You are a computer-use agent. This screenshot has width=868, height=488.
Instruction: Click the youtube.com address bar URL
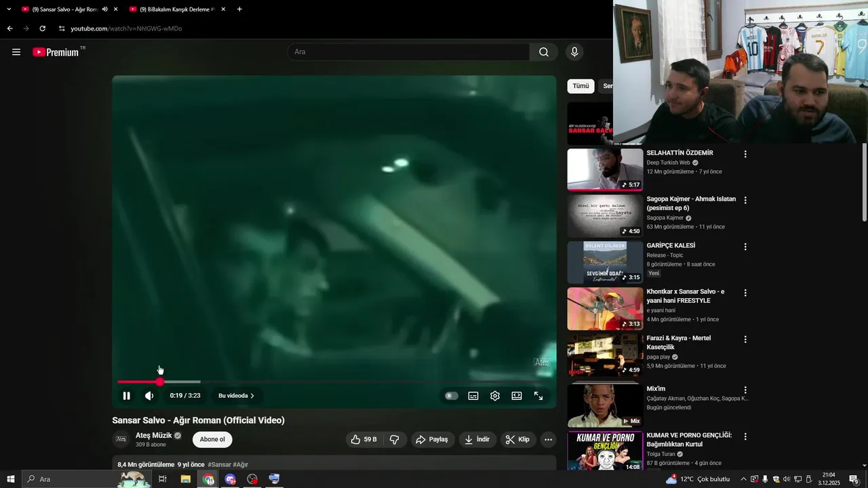pos(126,28)
